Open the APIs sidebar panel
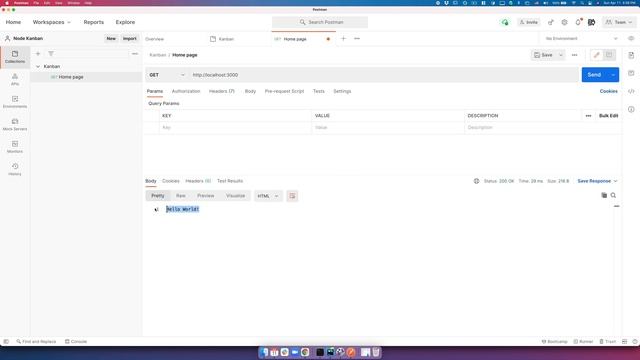The image size is (640, 360). click(15, 79)
